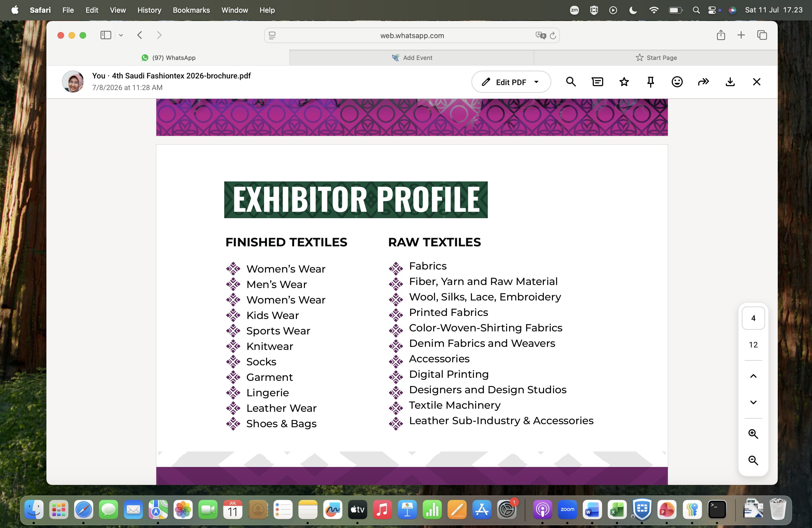The width and height of the screenshot is (812, 528).
Task: Click the sender profile picture
Action: 73,82
